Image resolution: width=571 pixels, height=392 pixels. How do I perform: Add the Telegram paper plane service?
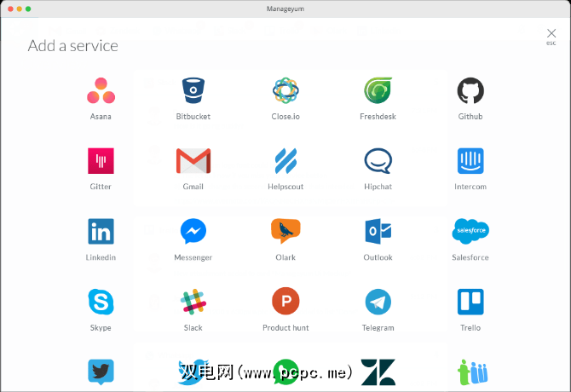click(378, 302)
